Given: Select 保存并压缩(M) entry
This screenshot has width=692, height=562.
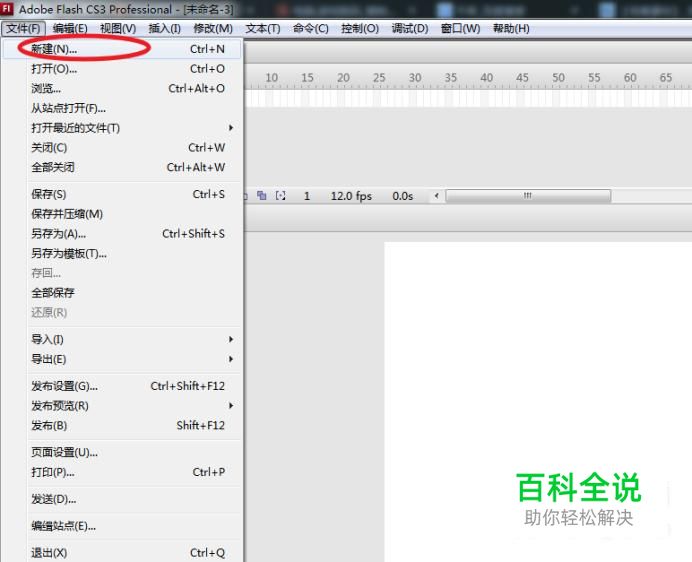Looking at the screenshot, I should click(122, 214).
